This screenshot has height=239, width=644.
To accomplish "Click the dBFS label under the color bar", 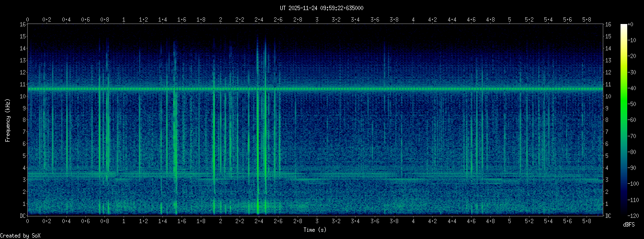I will (x=629, y=224).
